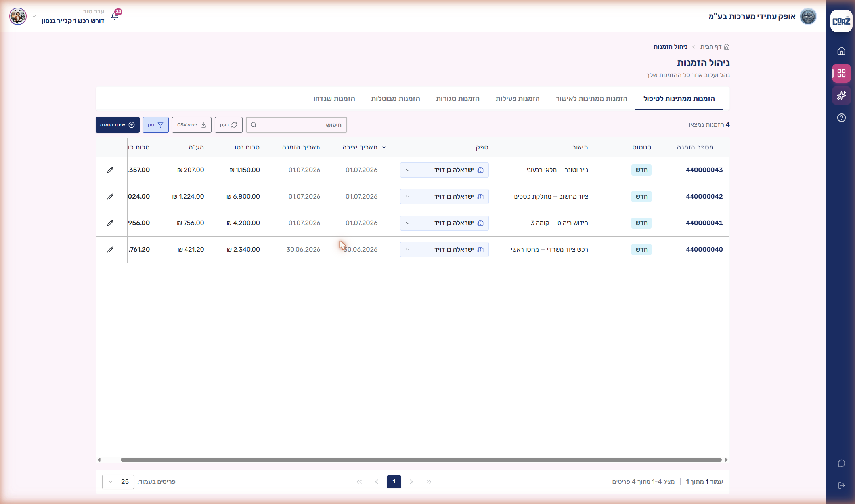Image resolution: width=855 pixels, height=504 pixels.
Task: Expand supplier dropdown for order 440000040
Action: (x=408, y=250)
